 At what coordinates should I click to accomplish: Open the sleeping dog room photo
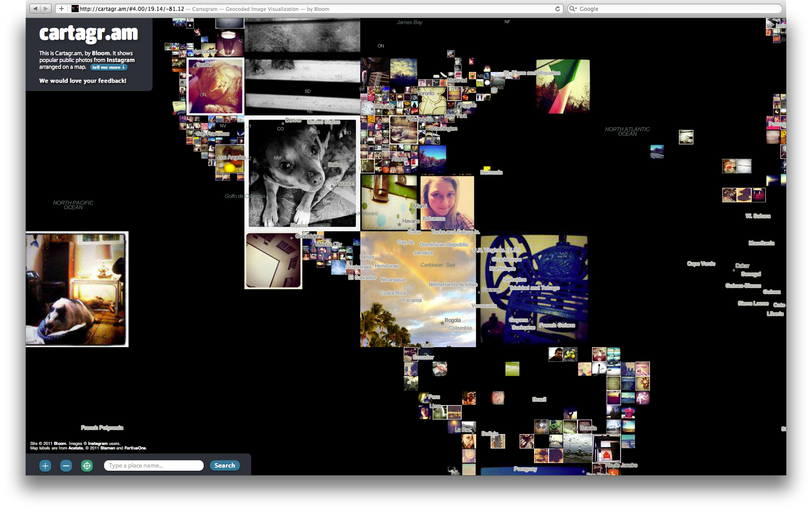[x=77, y=289]
